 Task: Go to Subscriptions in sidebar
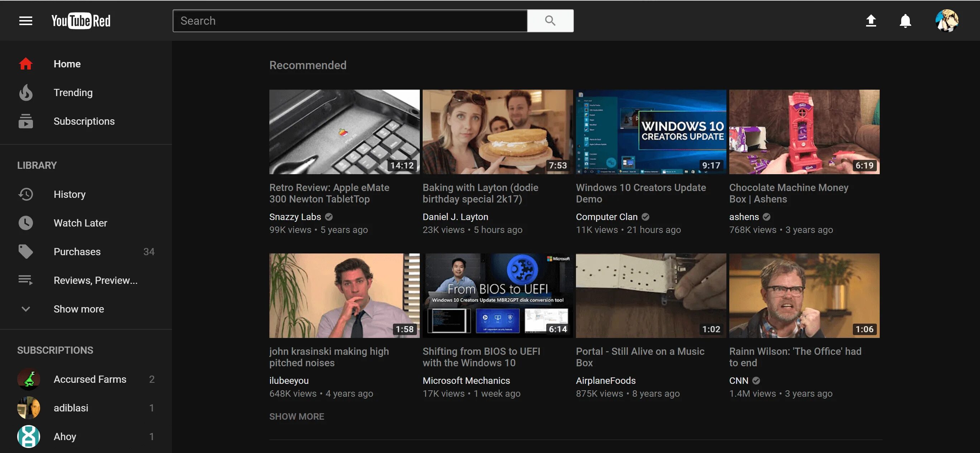(84, 121)
